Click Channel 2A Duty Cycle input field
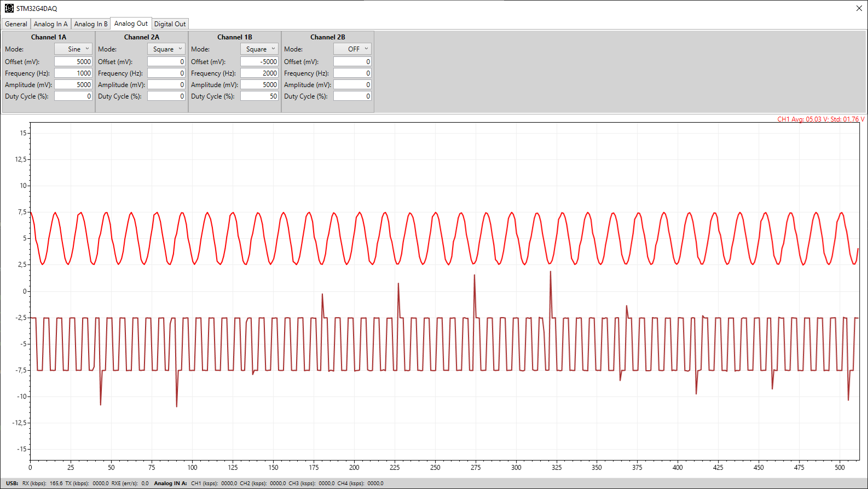This screenshot has height=489, width=868. pos(166,96)
